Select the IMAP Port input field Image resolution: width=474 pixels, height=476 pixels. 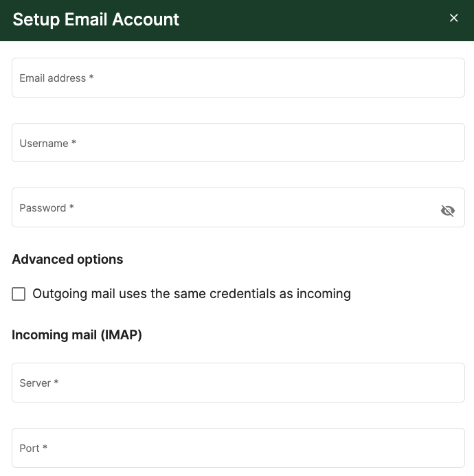pyautogui.click(x=238, y=448)
